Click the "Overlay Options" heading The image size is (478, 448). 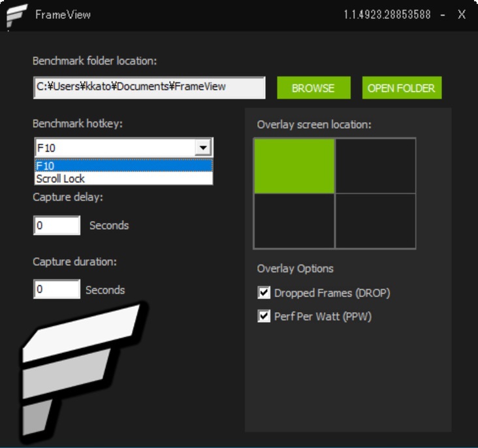295,268
